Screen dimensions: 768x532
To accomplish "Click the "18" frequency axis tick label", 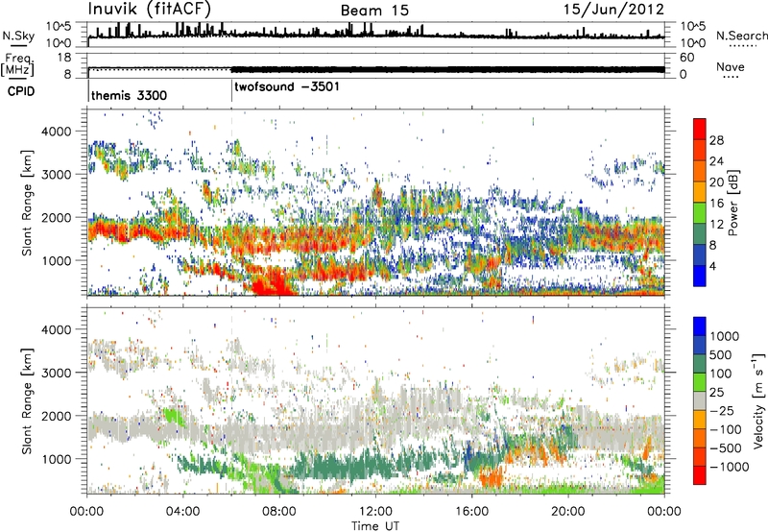I will pyautogui.click(x=64, y=58).
